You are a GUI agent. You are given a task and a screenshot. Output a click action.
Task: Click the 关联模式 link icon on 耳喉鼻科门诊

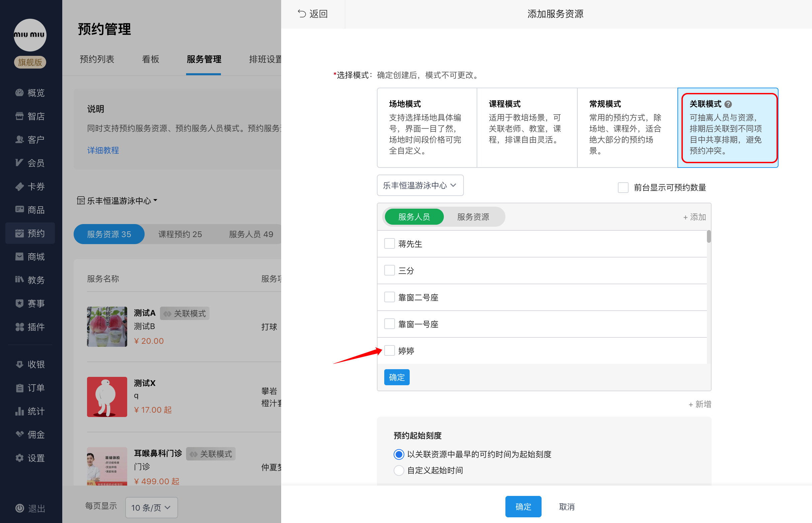tap(193, 454)
